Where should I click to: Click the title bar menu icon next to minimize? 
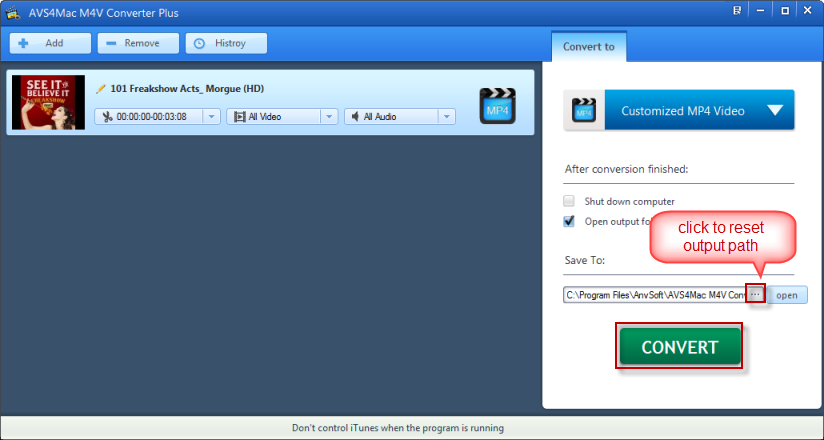coord(737,11)
